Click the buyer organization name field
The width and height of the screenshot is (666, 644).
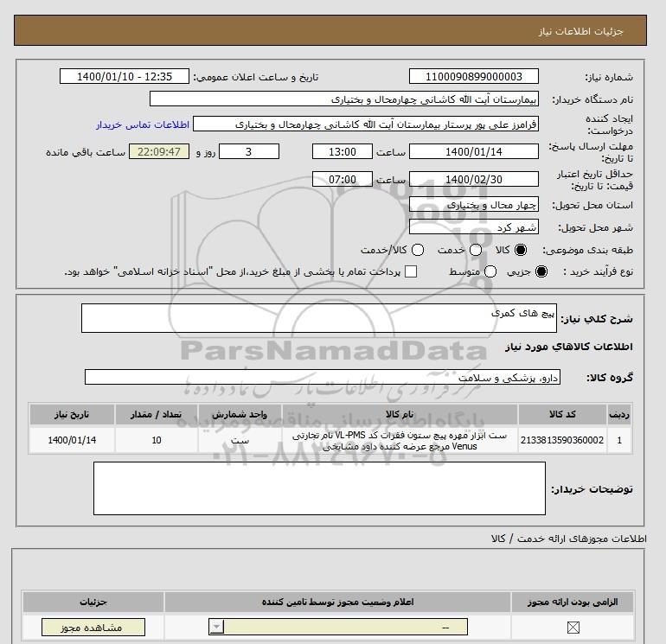coord(344,99)
